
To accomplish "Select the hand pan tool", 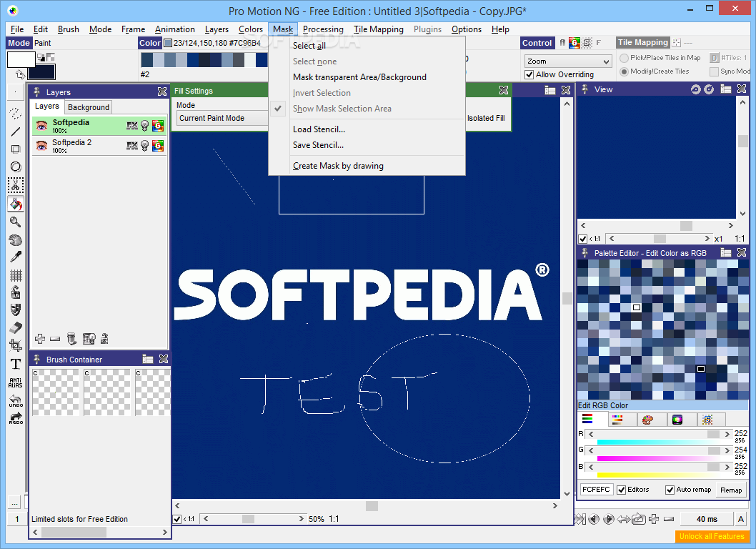I will point(16,239).
